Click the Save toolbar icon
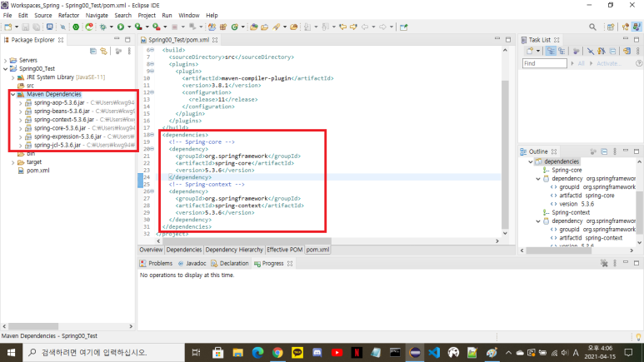Screen dimensions: 644x362 coord(26,27)
